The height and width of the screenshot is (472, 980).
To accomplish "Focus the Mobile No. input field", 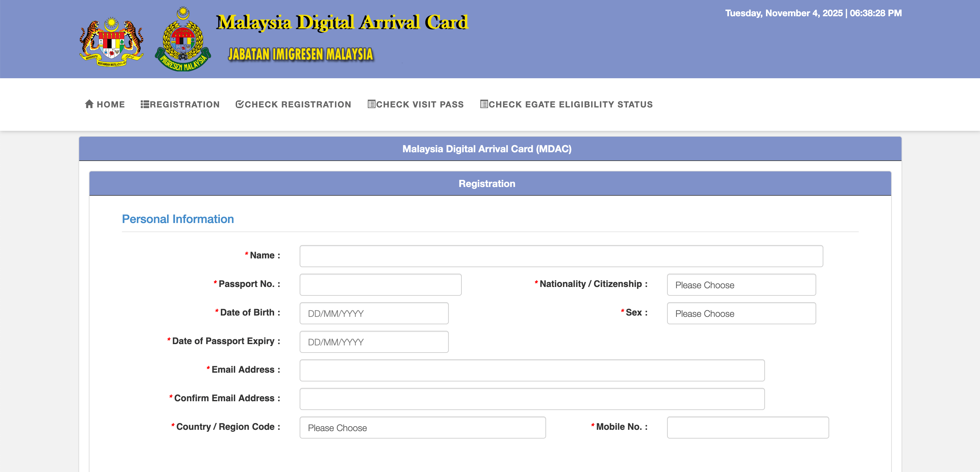I will 747,428.
